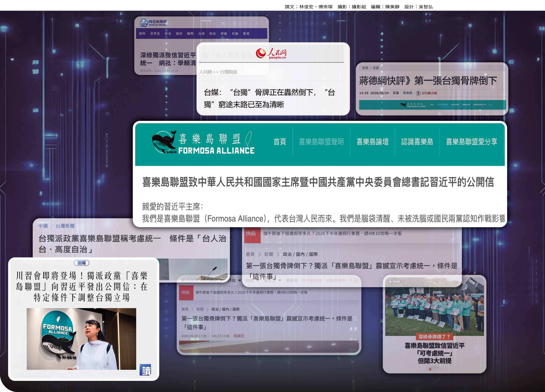Click the Taiwan island outline icon beside 喜樂島聯盟
Screen dimensions: 545x392
pos(248,139)
